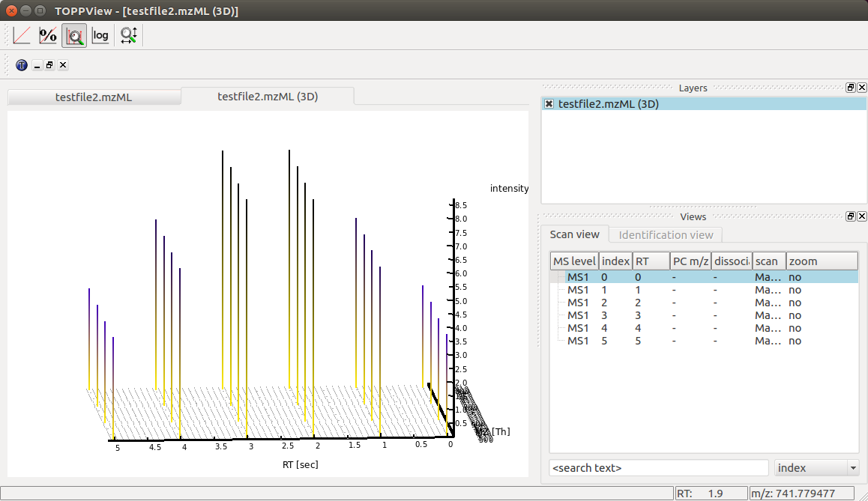The height and width of the screenshot is (501, 868).
Task: Select MS1 scan row with index 5
Action: 704,341
